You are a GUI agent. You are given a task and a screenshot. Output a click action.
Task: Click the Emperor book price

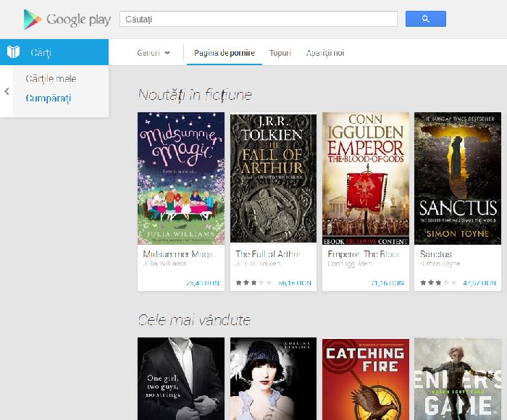click(x=387, y=283)
